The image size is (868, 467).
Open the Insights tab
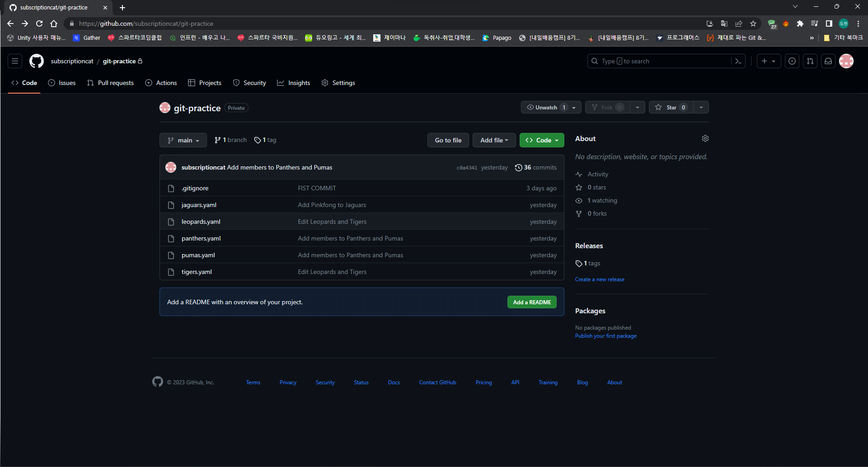click(294, 83)
